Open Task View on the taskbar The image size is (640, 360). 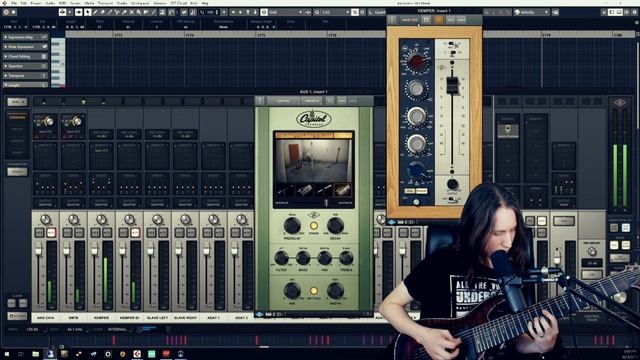(21, 354)
